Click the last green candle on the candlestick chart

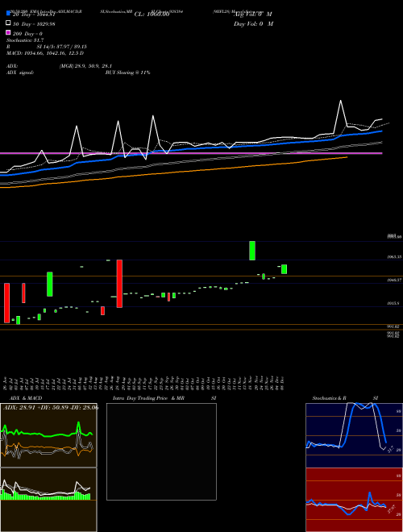tap(284, 269)
